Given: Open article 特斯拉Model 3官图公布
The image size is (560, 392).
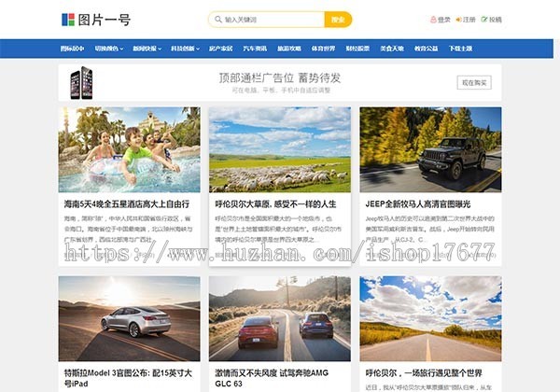Looking at the screenshot, I should (x=128, y=378).
